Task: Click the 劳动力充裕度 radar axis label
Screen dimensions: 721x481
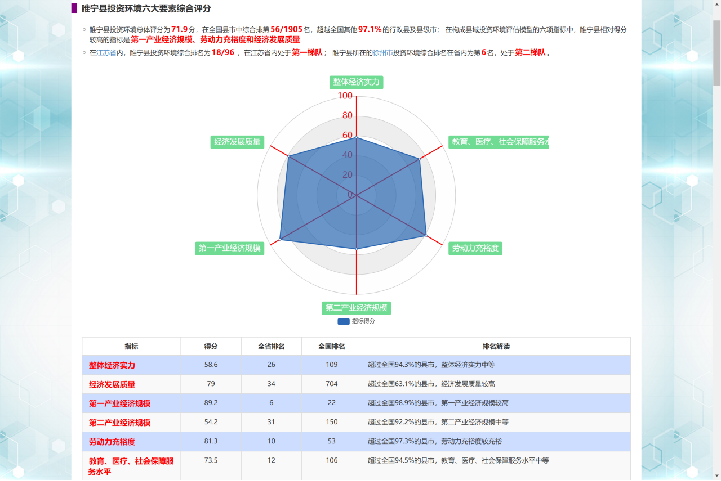Action: coord(475,248)
